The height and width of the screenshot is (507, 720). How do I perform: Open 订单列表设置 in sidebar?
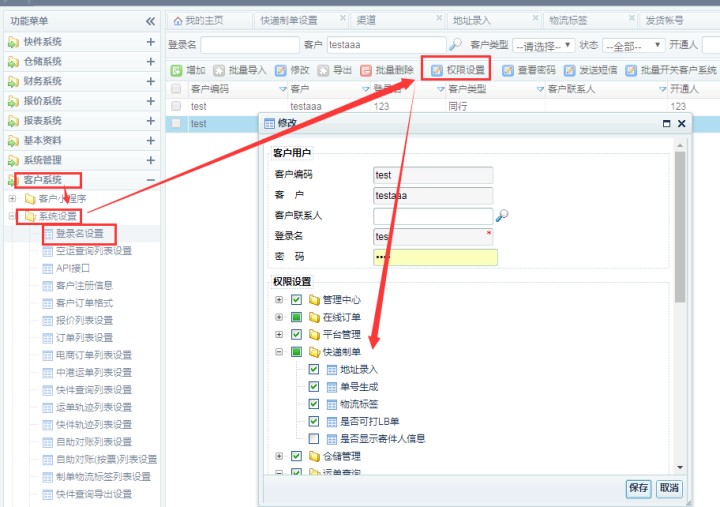pos(84,338)
